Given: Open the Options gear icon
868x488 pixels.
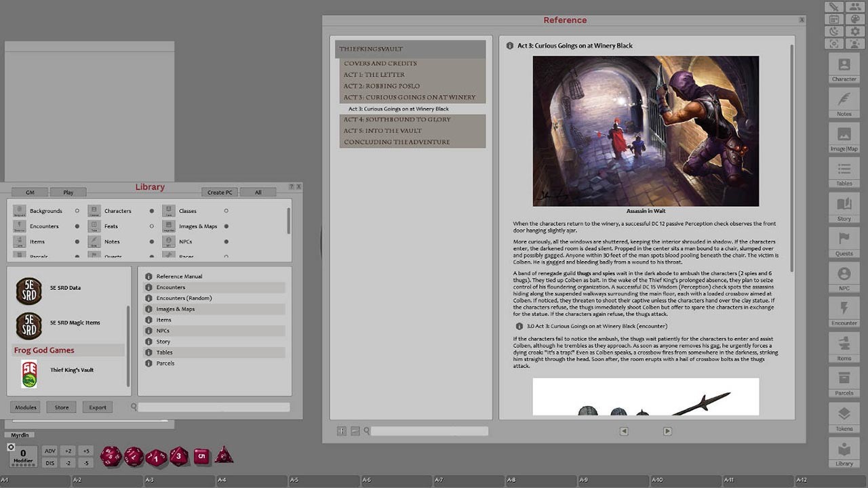Looking at the screenshot, I should (855, 30).
